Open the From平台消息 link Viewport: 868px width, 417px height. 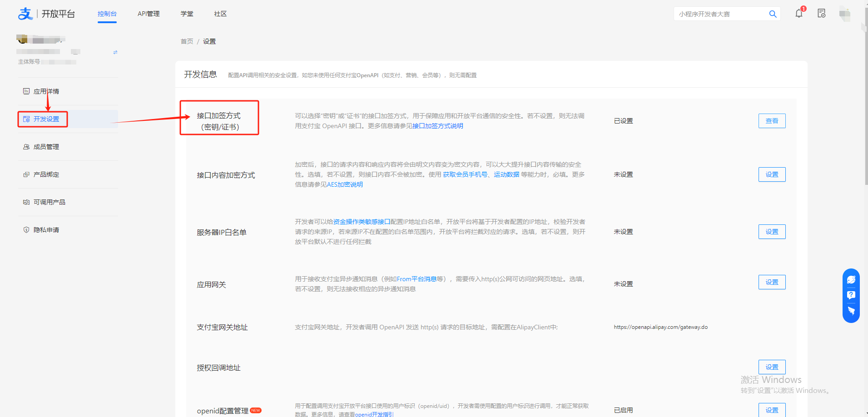pos(417,279)
